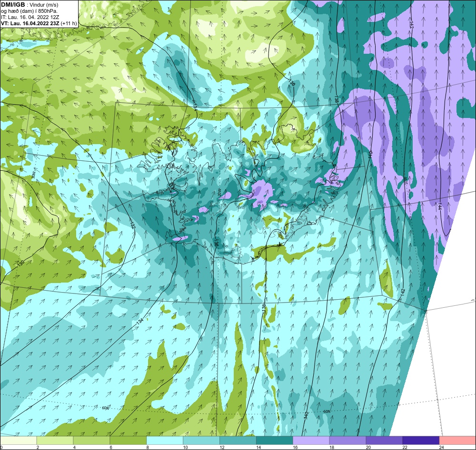476x450 pixels.
Task: Select the 8–10 m/s pale cyan swatch
Action: pos(165,440)
